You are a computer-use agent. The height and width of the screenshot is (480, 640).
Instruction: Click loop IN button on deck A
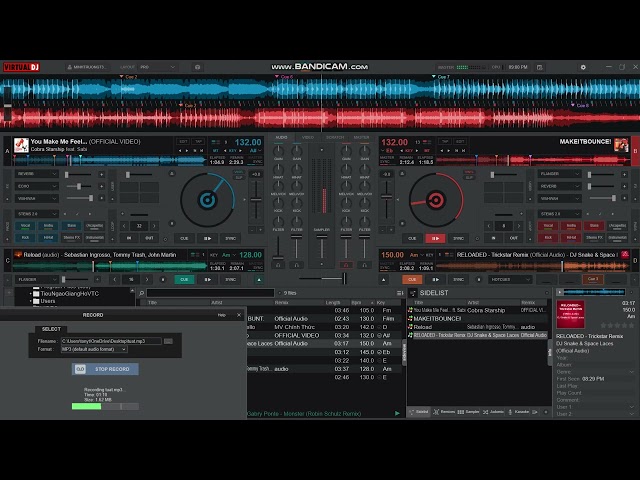pyautogui.click(x=129, y=238)
